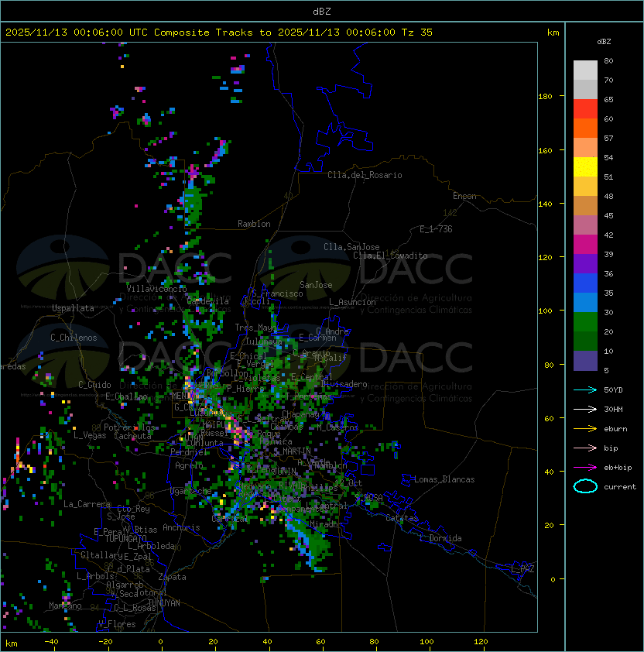Click the 'Mirador' map label
This screenshot has height=652, width=644.
click(x=326, y=524)
